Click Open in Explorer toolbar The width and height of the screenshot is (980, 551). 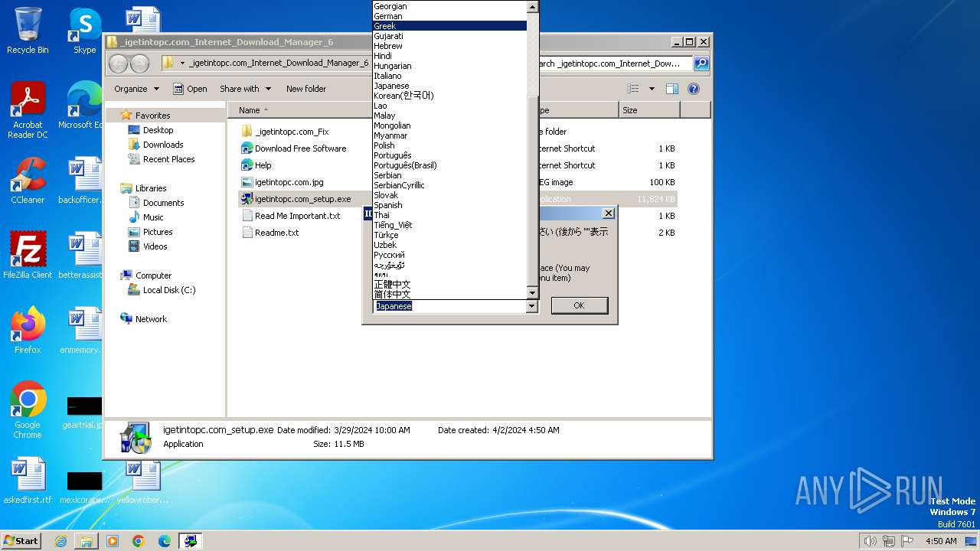190,89
